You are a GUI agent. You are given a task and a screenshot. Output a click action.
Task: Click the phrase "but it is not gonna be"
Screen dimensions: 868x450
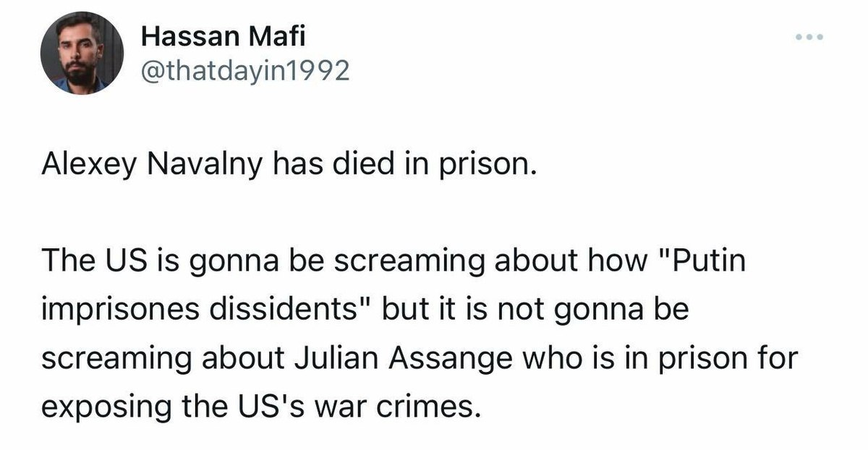[536, 310]
